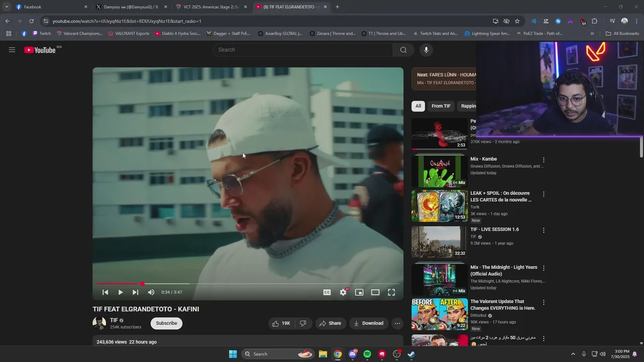Open the Twitch bookmark

click(x=42, y=34)
